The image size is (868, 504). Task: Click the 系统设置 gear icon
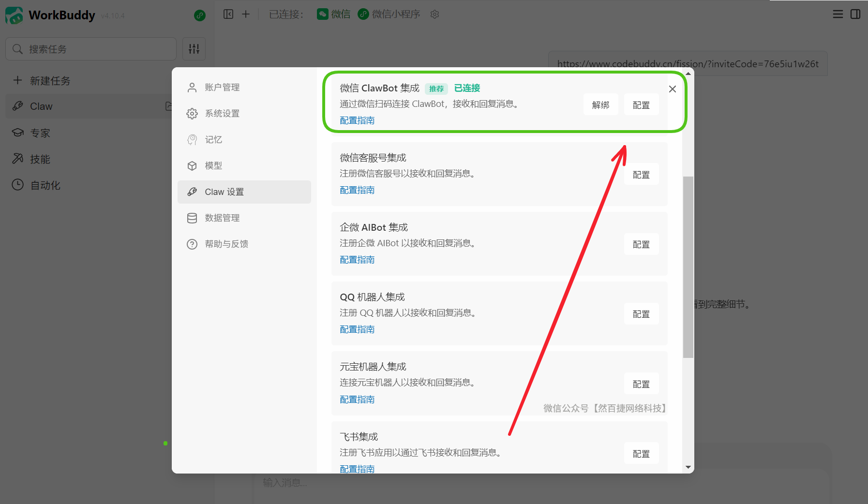click(192, 113)
